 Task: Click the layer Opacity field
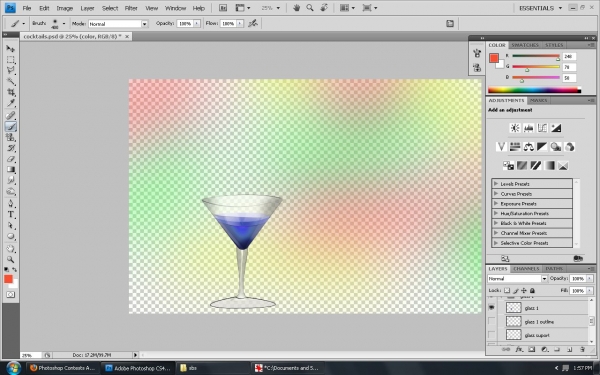[x=578, y=279]
